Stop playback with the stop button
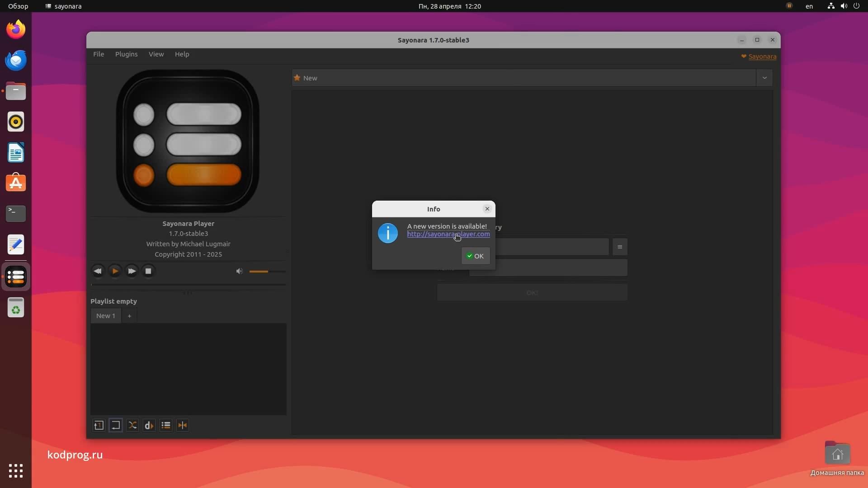The height and width of the screenshot is (488, 868). pos(148,271)
